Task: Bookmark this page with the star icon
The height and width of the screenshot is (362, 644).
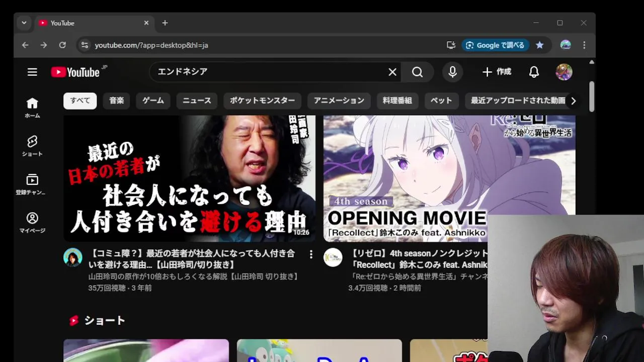Action: pos(540,45)
